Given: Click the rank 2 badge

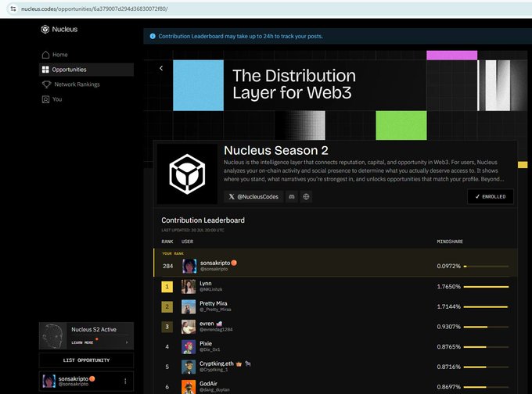Looking at the screenshot, I should point(167,307).
